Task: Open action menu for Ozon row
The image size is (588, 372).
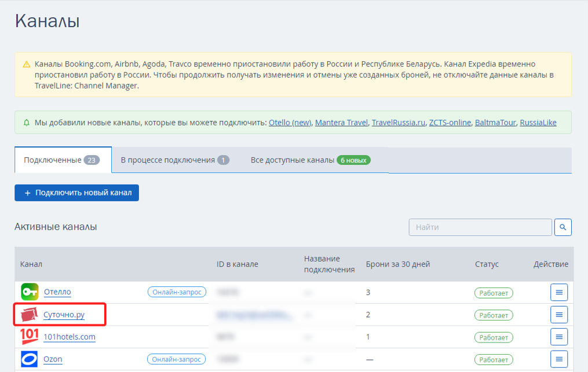Action: pyautogui.click(x=559, y=359)
